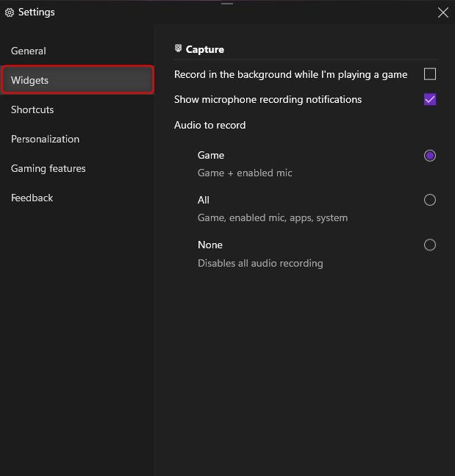Enable background recording while playing checkbox
The height and width of the screenshot is (476, 455).
click(430, 74)
